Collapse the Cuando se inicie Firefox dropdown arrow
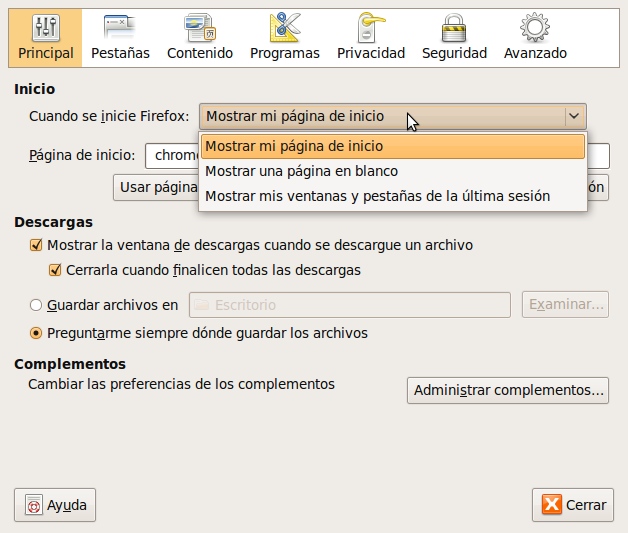 (574, 116)
